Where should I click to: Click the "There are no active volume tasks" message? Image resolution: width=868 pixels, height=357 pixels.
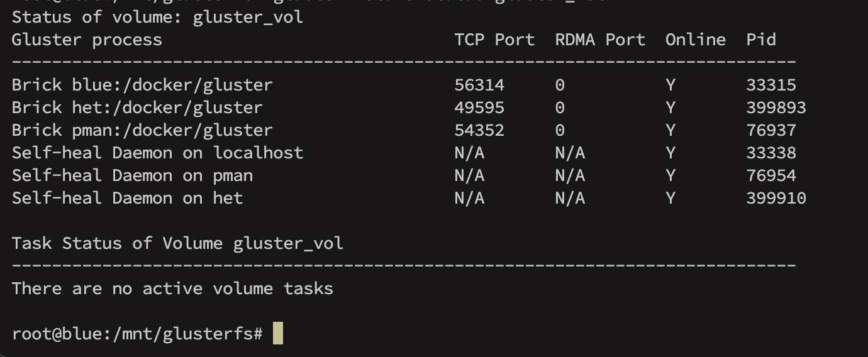[172, 288]
